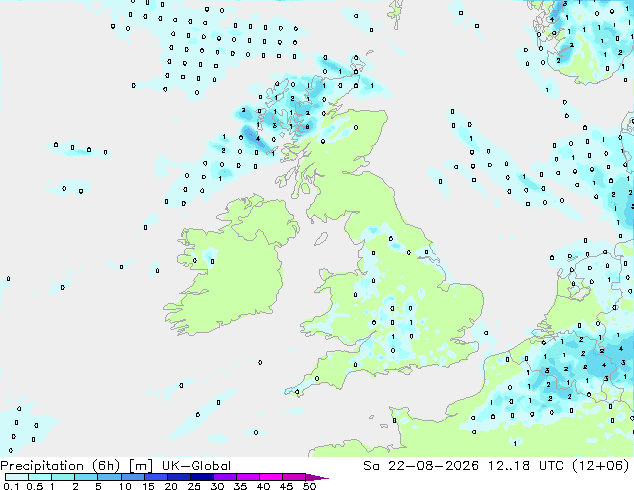Click the '35' legend scale value
The height and width of the screenshot is (490, 634).
(x=240, y=486)
